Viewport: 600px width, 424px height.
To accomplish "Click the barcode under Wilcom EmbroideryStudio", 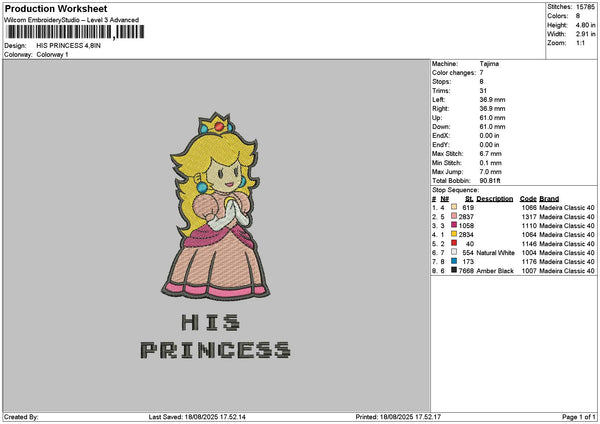I will (x=75, y=32).
